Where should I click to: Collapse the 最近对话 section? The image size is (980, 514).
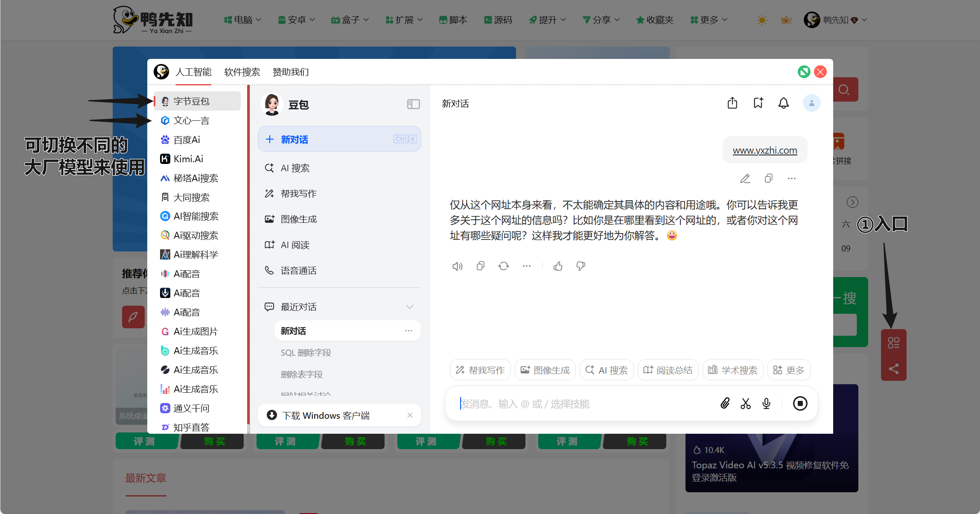tap(410, 307)
